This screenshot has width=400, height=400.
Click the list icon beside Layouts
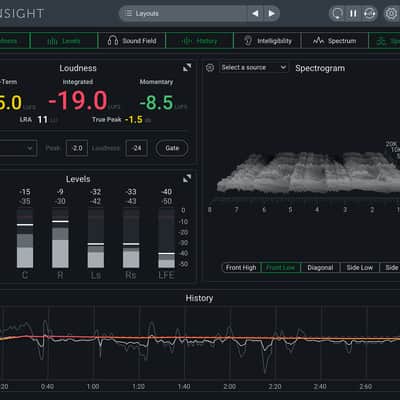[128, 13]
